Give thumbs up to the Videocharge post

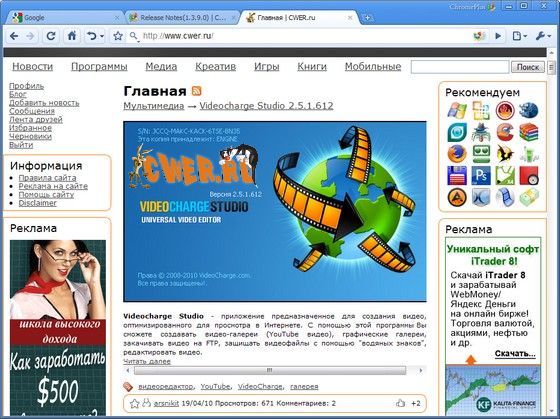tap(400, 403)
